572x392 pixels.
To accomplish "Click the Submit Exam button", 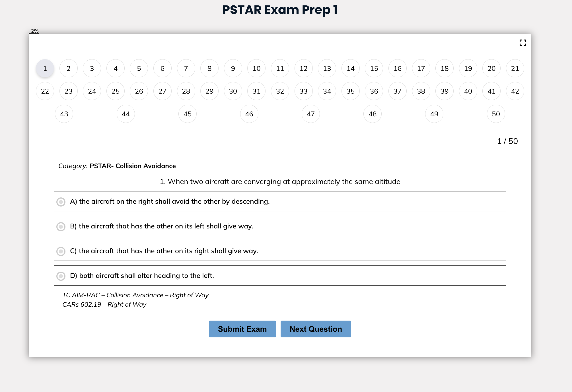I will pyautogui.click(x=242, y=329).
